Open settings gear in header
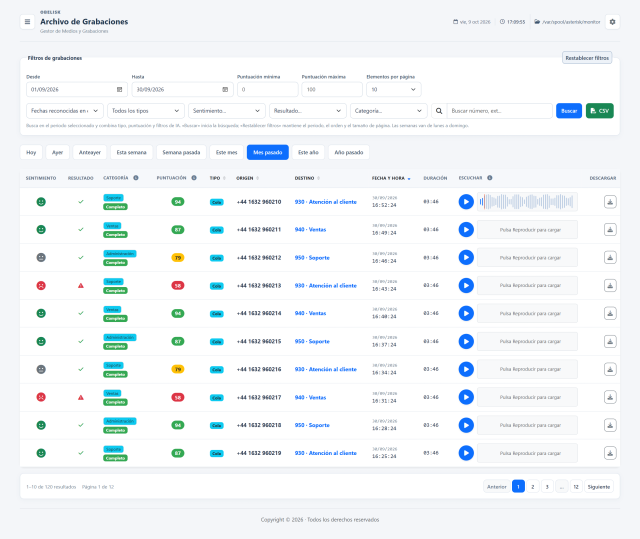 [612, 22]
